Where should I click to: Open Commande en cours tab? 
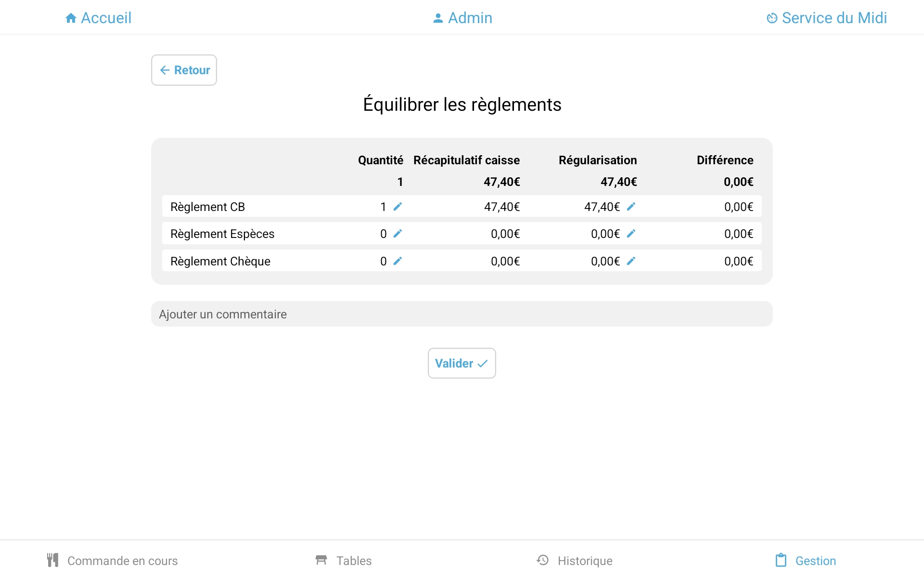point(113,561)
